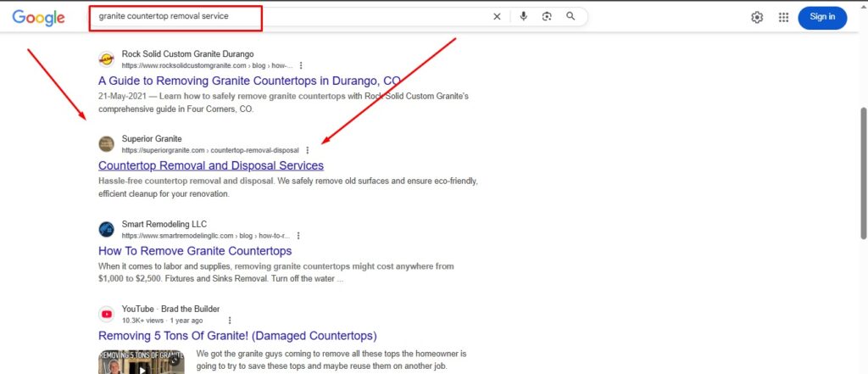This screenshot has width=868, height=374.
Task: Click Smart Remodeling LLC site name
Action: (164, 225)
